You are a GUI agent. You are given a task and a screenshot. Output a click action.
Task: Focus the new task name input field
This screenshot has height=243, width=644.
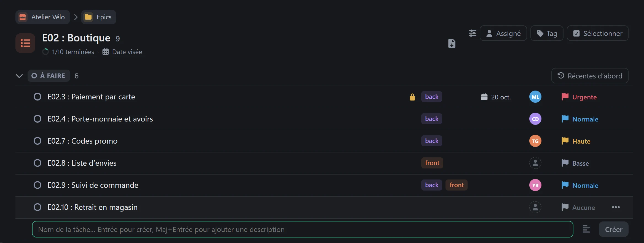(x=303, y=229)
